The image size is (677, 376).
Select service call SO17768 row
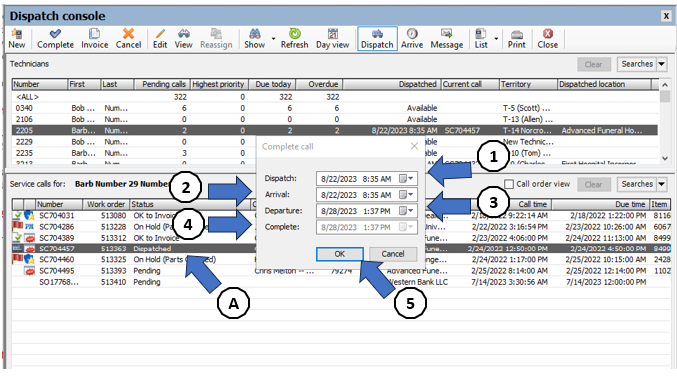pyautogui.click(x=341, y=282)
